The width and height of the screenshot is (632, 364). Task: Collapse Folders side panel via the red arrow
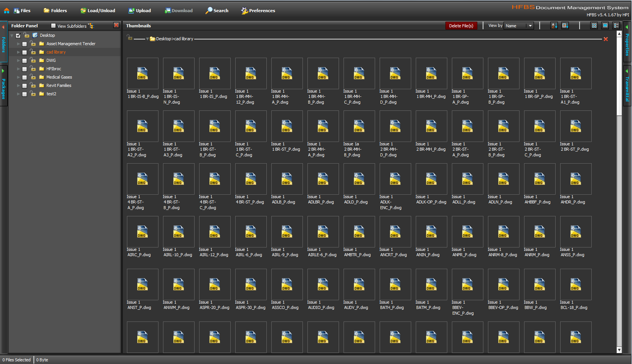[x=3, y=27]
